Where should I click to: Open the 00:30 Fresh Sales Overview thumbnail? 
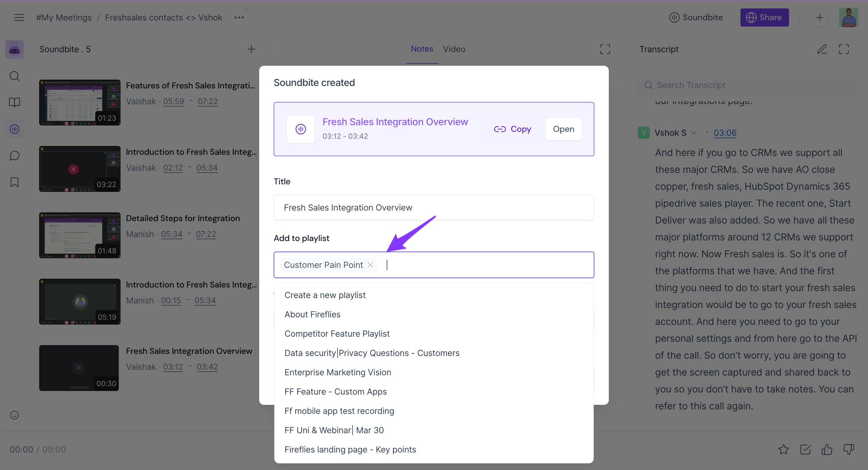pyautogui.click(x=79, y=368)
